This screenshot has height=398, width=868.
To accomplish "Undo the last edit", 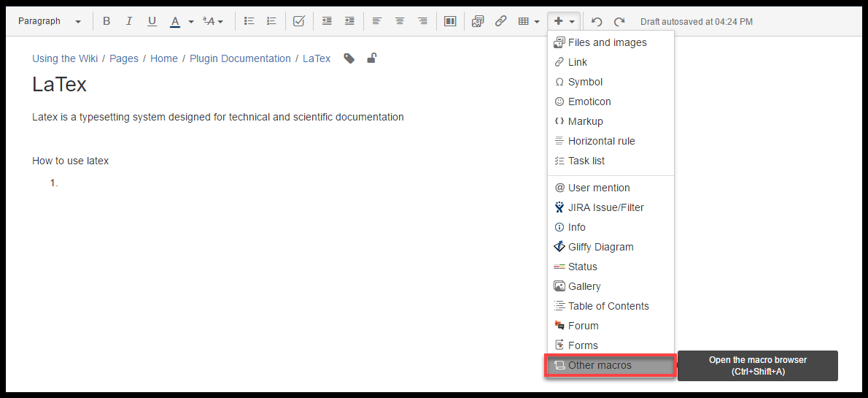I will [x=597, y=22].
